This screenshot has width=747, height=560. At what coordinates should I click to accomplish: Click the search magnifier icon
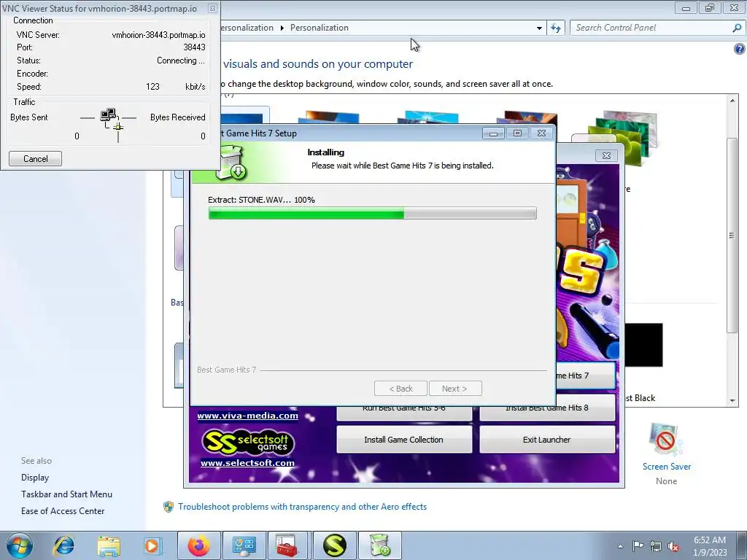click(737, 28)
